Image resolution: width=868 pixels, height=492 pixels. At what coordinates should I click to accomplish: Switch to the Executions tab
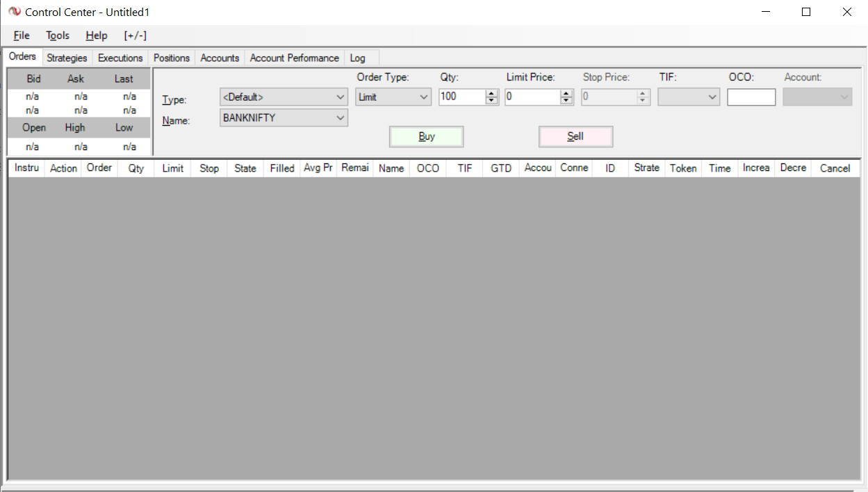[x=120, y=58]
